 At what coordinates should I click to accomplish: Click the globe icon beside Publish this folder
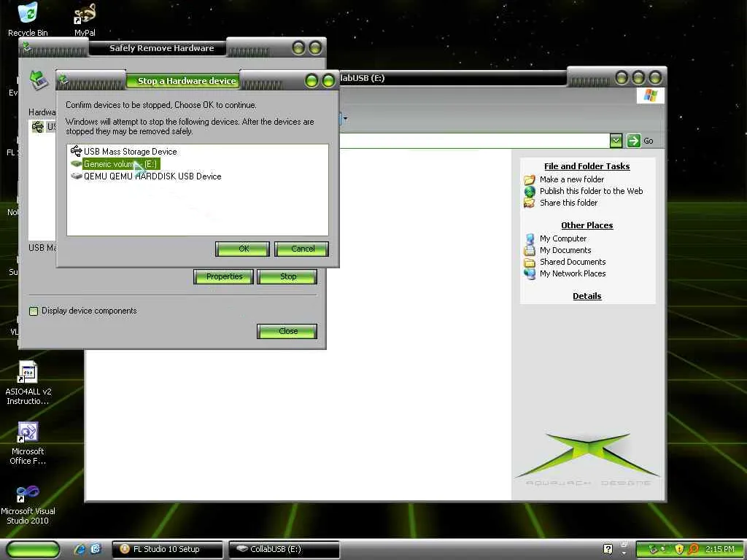pyautogui.click(x=530, y=191)
